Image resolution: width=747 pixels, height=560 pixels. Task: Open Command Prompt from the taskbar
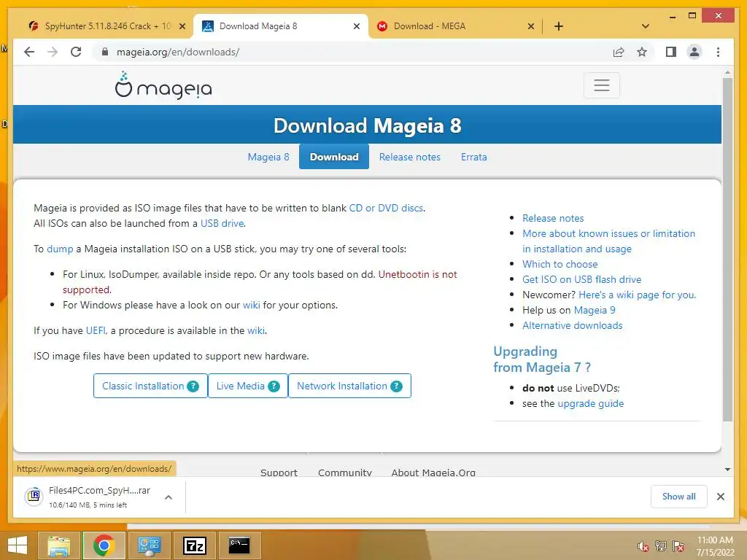239,545
